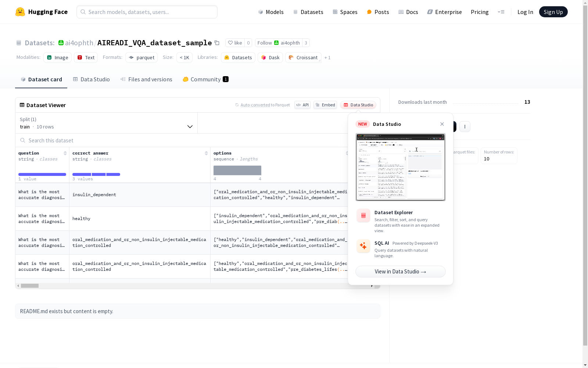Click the Dataset Explorer heading
This screenshot has width=588, height=368.
394,212
